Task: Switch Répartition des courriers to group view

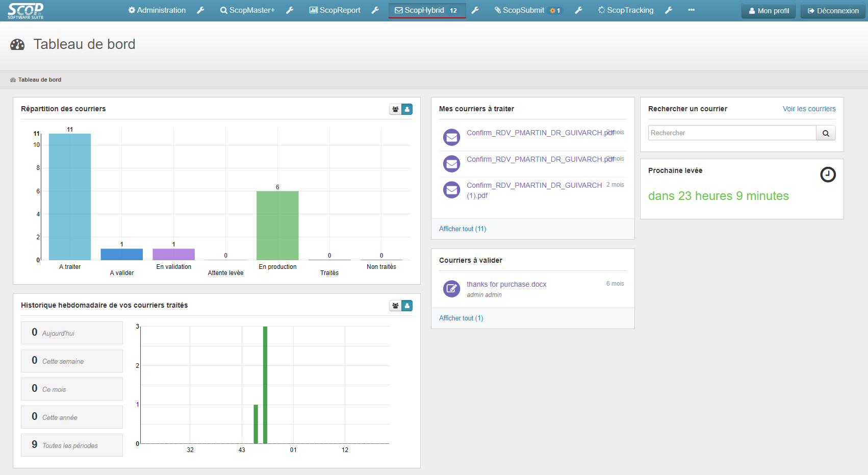Action: click(395, 109)
